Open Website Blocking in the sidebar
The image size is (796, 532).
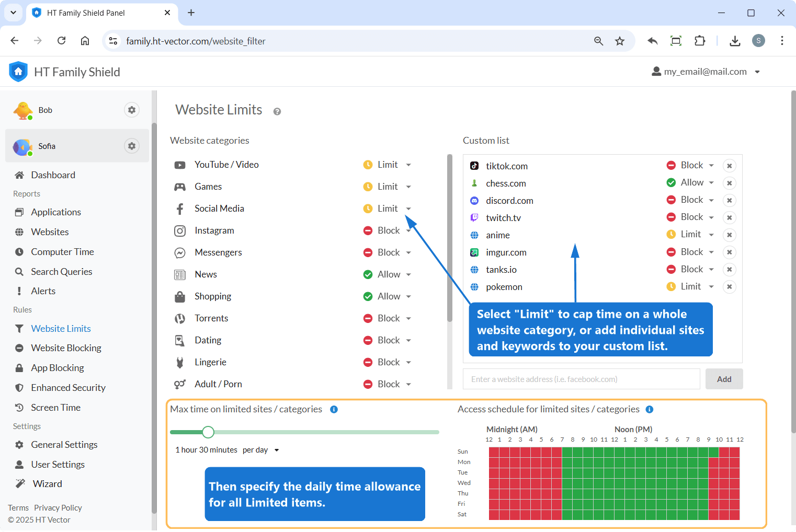66,348
